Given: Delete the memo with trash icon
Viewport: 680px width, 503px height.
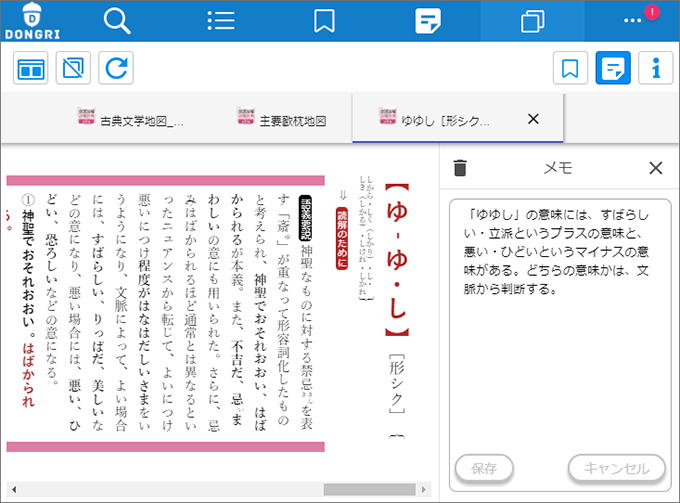Looking at the screenshot, I should 460,168.
